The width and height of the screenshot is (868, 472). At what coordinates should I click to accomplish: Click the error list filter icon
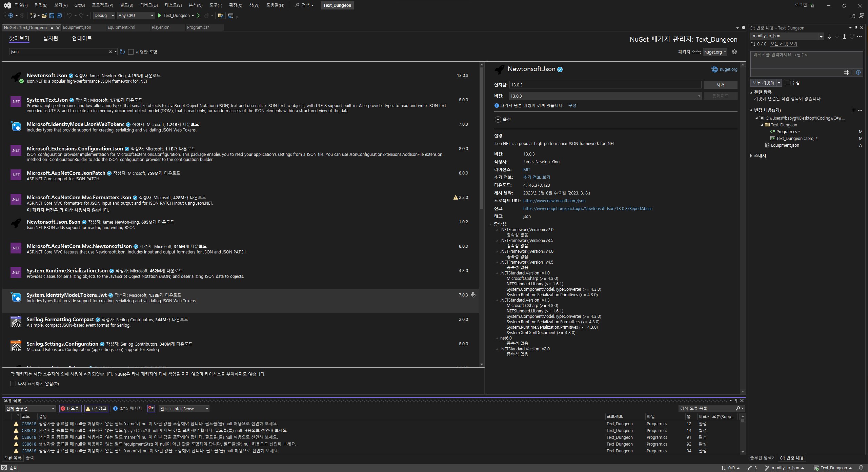pos(151,409)
